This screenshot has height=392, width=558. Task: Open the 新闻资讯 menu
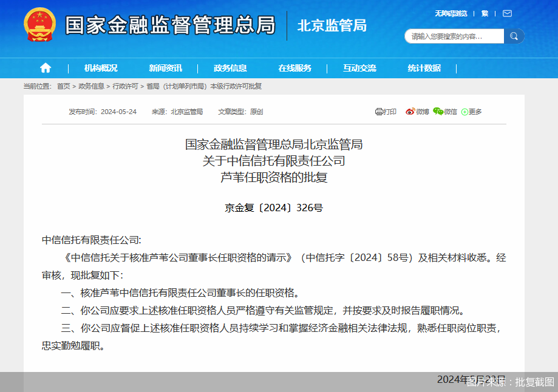(166, 68)
